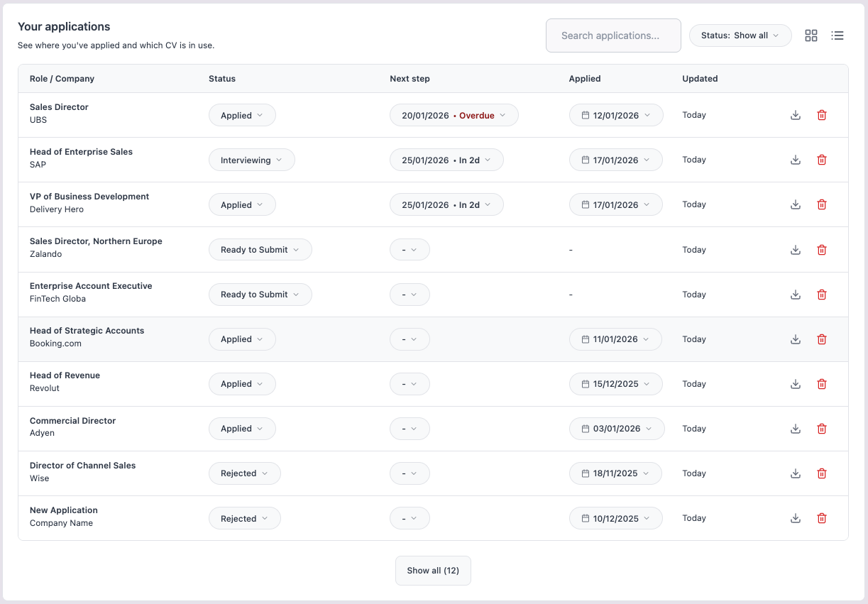Screen dimensions: 868x604
Task: Delete the Sales Director, Northern Europe entry
Action: click(821, 249)
